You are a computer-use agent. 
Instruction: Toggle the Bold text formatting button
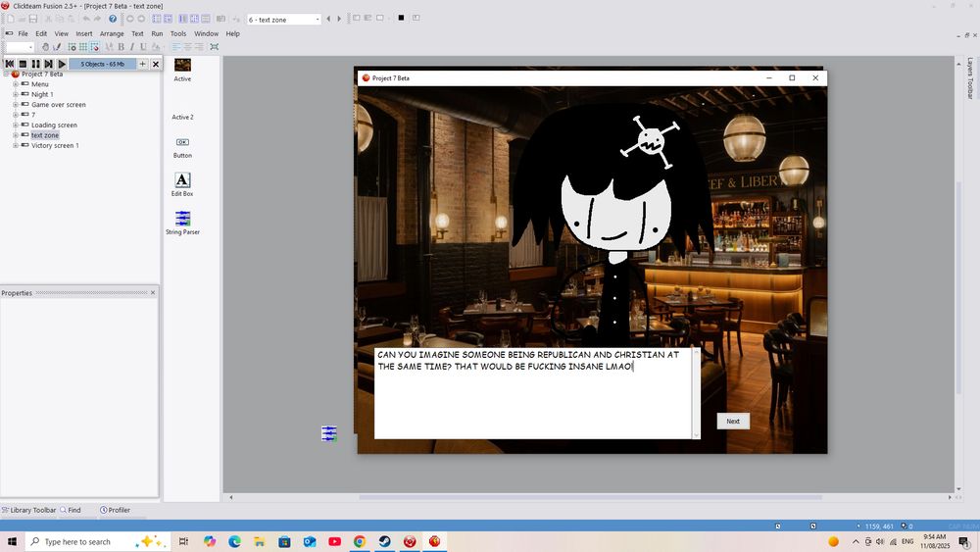coord(121,47)
